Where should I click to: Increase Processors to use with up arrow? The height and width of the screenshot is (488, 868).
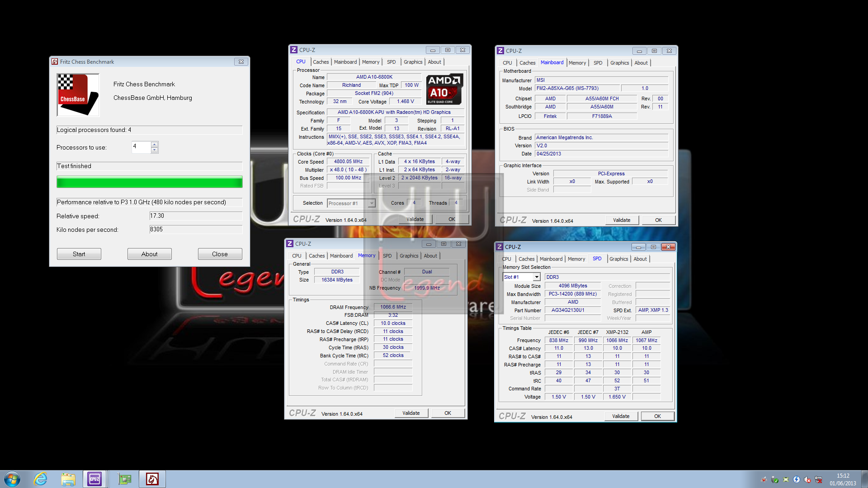coord(155,145)
